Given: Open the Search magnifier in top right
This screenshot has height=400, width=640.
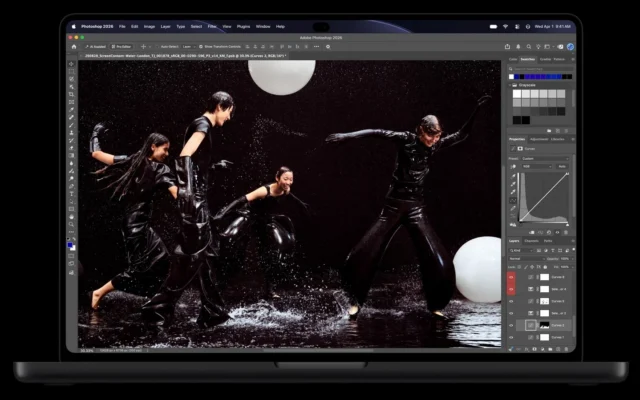Looking at the screenshot, I should click(529, 47).
